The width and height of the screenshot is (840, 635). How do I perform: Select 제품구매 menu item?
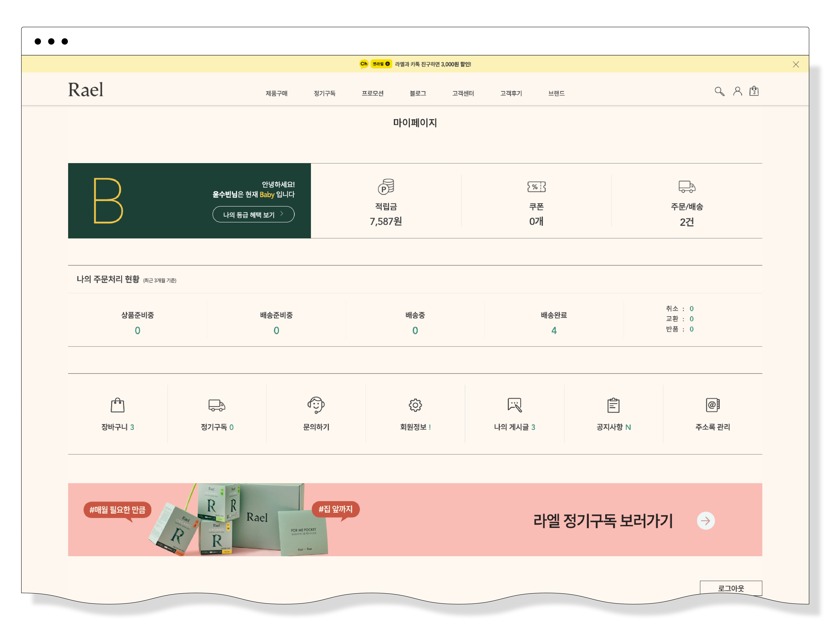point(276,93)
